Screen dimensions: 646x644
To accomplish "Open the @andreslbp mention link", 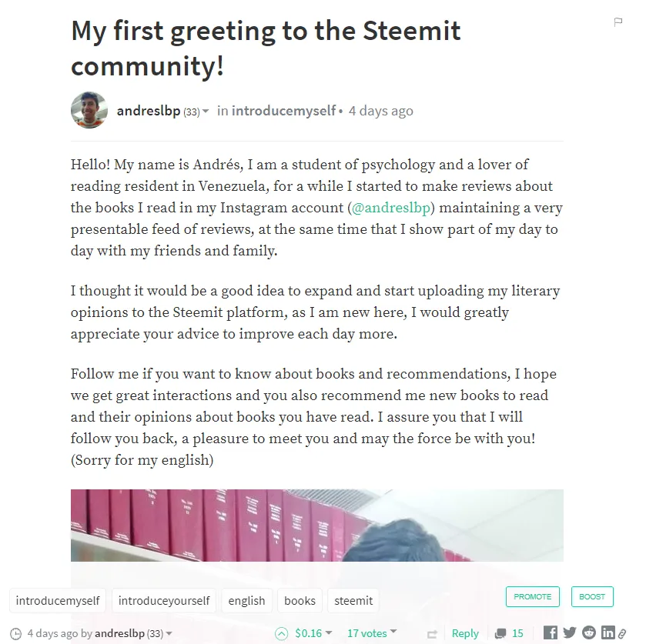I will coord(391,208).
